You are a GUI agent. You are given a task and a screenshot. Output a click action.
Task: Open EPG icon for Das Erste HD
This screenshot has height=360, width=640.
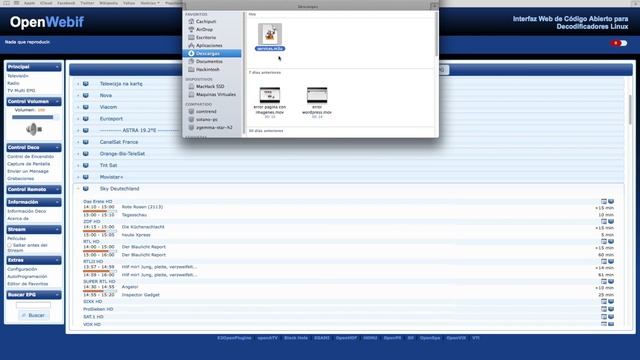click(604, 201)
